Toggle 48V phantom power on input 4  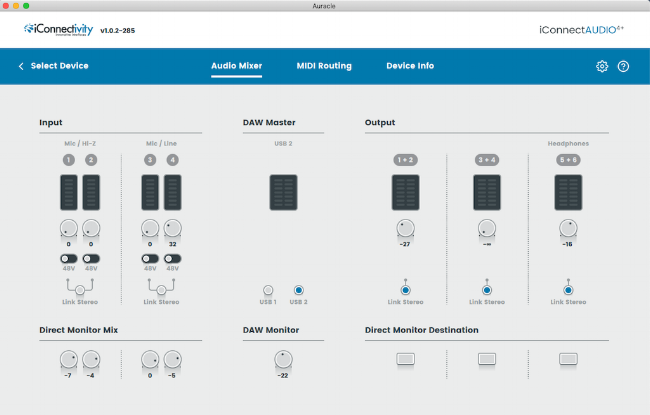pyautogui.click(x=172, y=259)
